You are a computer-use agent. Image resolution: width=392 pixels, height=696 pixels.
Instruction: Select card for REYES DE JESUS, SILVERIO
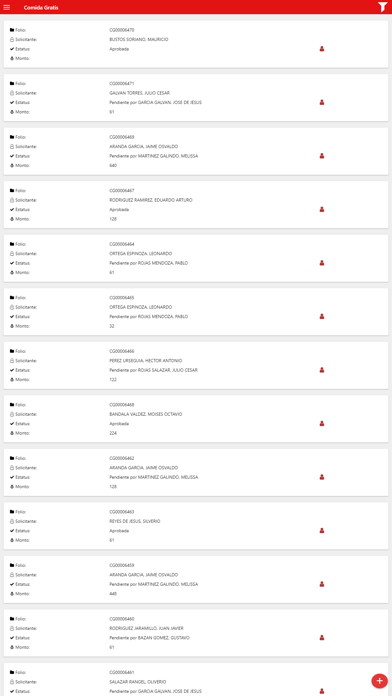[x=196, y=526]
